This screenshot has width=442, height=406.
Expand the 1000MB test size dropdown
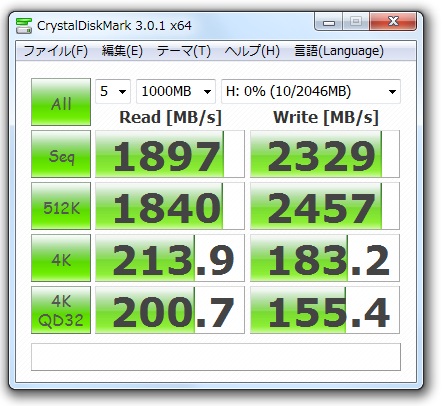pyautogui.click(x=176, y=91)
